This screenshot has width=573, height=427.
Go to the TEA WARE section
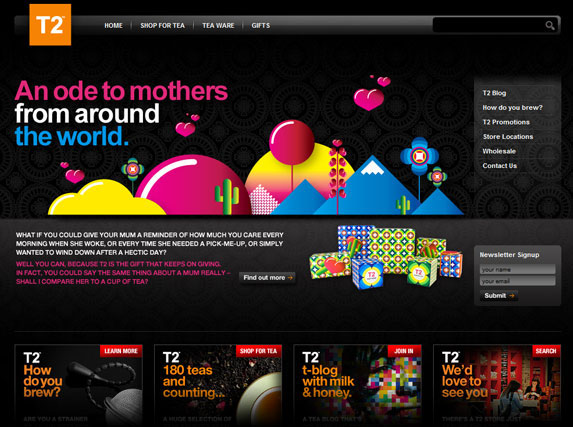coord(218,26)
